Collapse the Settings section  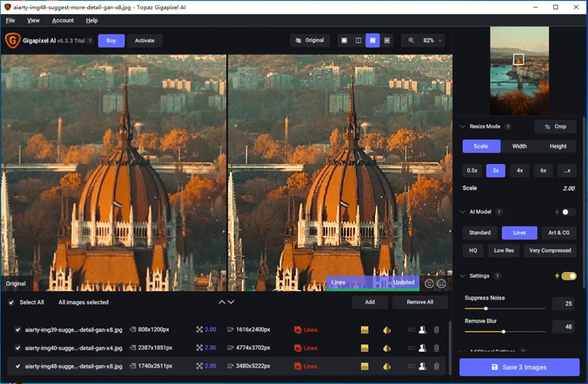point(463,276)
